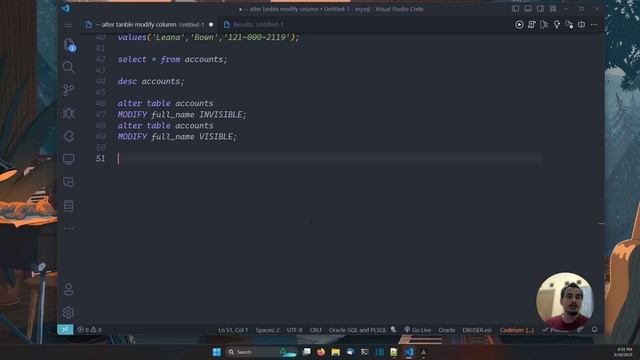640x360 pixels.
Task: Click the remote window indicator in status bar
Action: (65, 329)
